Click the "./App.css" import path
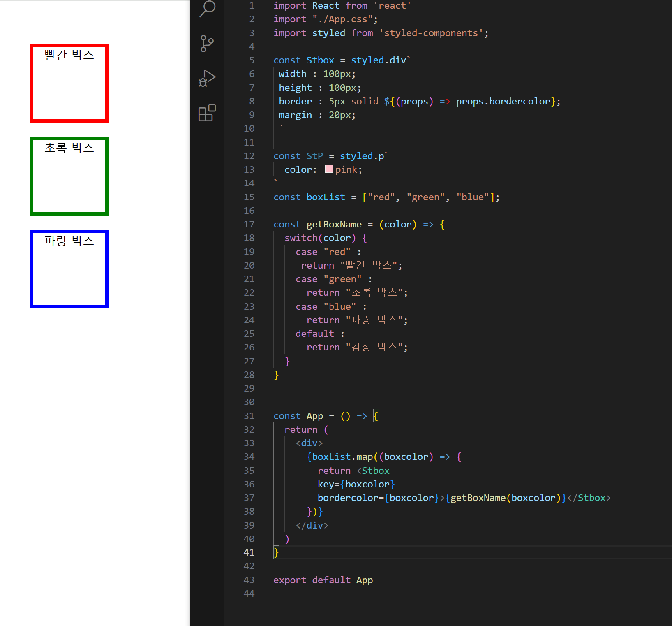The width and height of the screenshot is (672, 626). point(342,19)
